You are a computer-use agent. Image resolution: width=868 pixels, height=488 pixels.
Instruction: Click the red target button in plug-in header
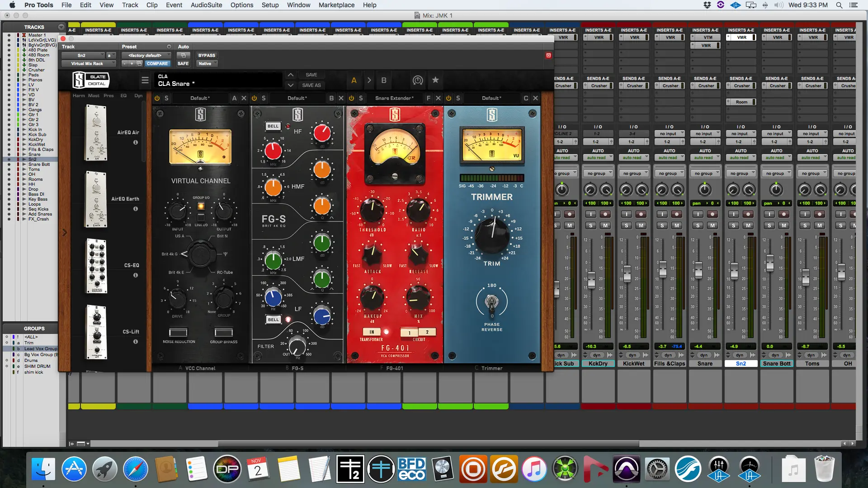coord(548,55)
